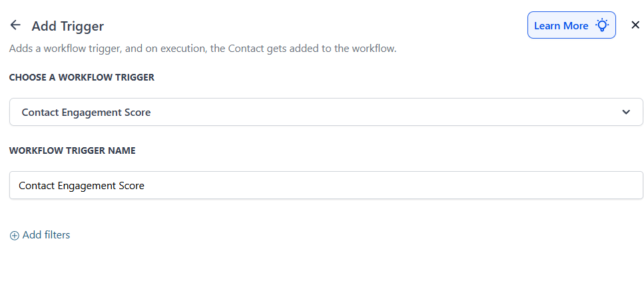Click the lightbulb icon beside Learn More
The width and height of the screenshot is (644, 301).
point(602,25)
